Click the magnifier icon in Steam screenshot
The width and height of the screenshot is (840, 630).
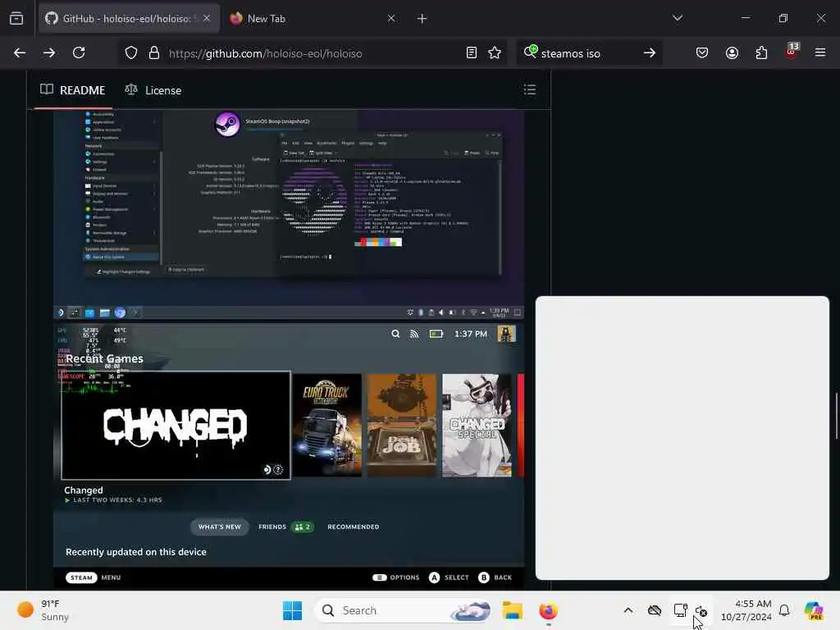click(395, 334)
